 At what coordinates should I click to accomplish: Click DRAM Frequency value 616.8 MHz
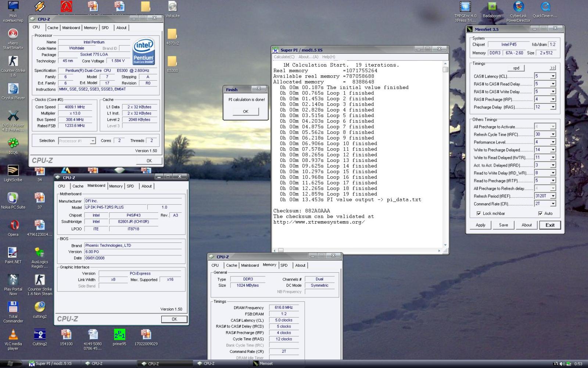click(284, 308)
